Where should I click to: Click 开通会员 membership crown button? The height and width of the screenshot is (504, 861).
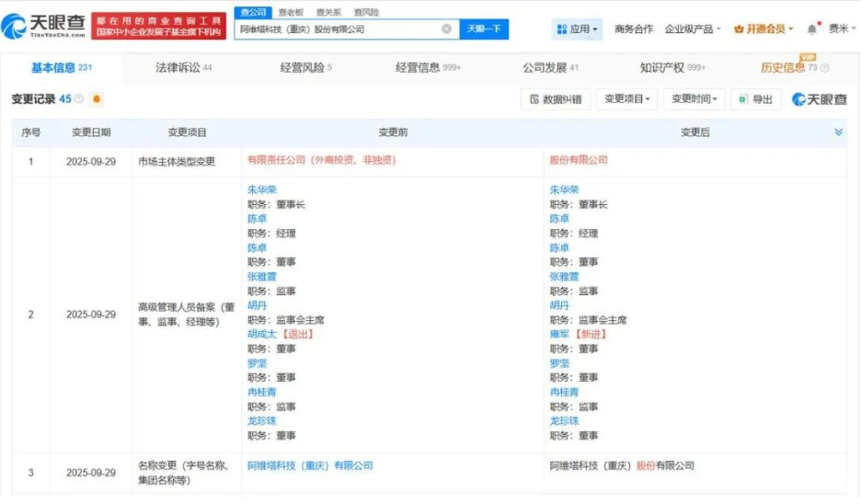point(763,29)
